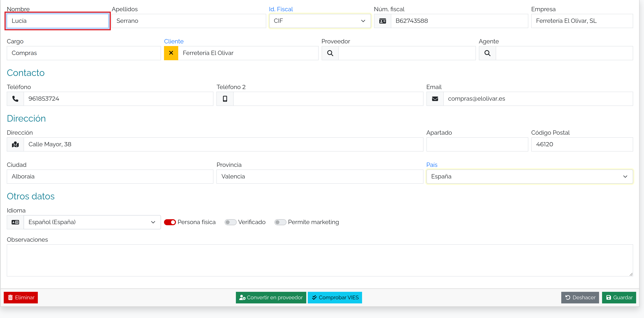Click the Email field compras@elolivar.es

coord(538,99)
